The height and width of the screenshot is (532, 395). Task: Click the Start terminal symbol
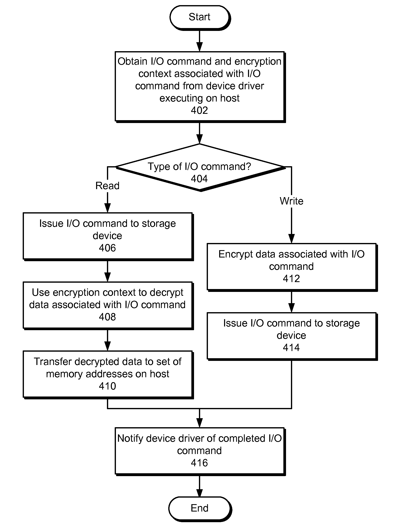point(198,17)
